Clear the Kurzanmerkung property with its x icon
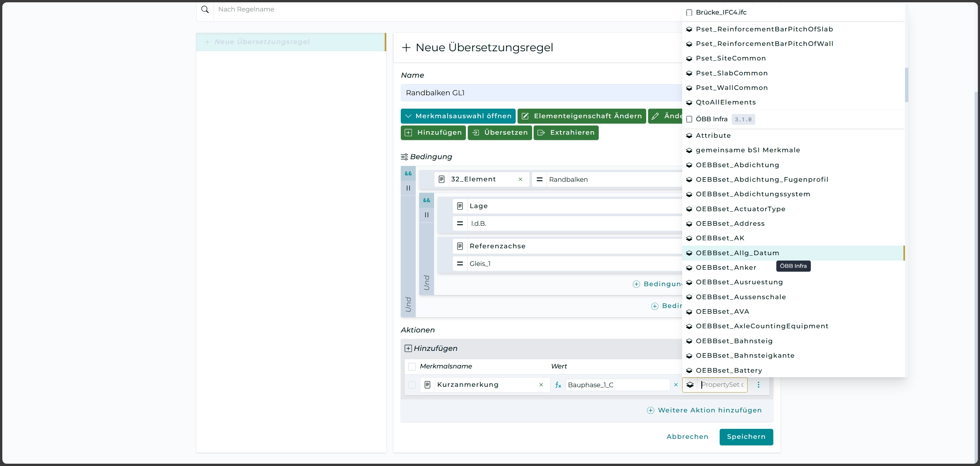This screenshot has height=466, width=980. [541, 385]
